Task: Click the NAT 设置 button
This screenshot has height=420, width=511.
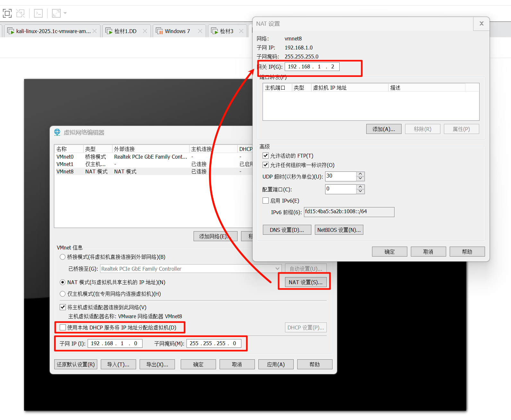Action: point(305,282)
